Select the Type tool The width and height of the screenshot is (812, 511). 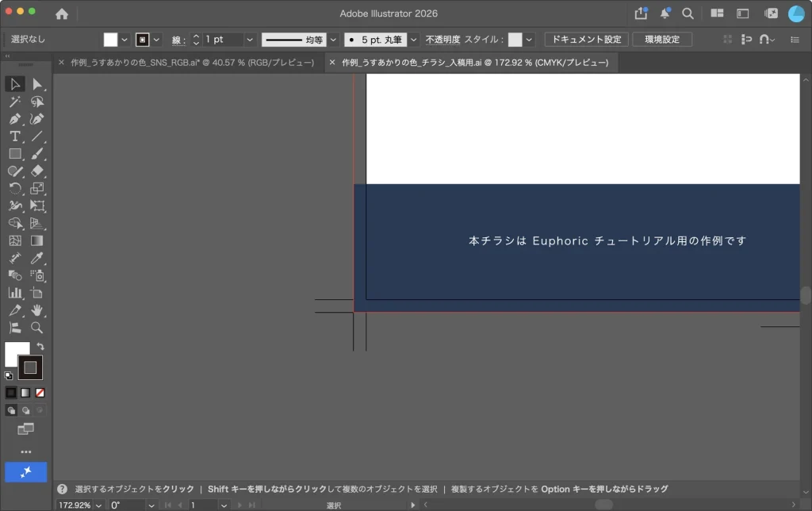tap(15, 136)
